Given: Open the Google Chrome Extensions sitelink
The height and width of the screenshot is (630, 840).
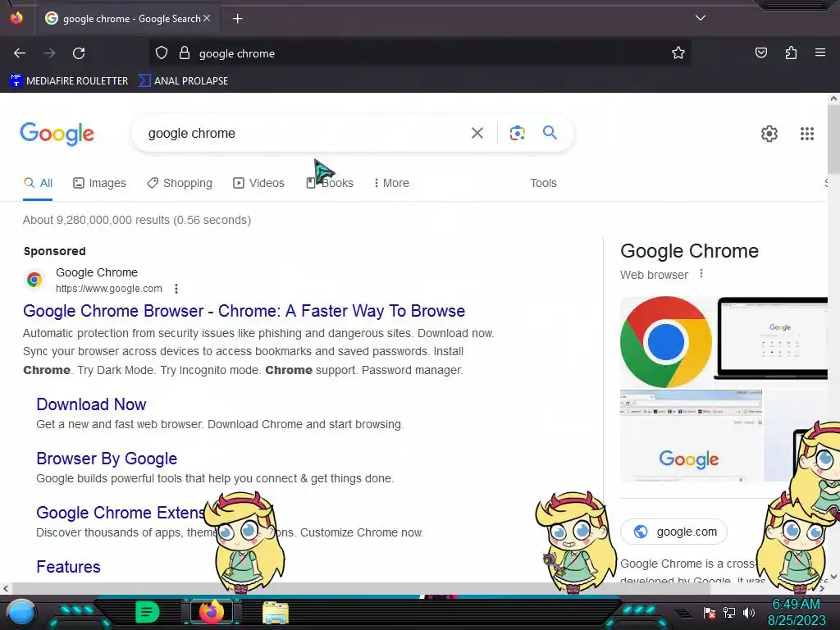Looking at the screenshot, I should (x=121, y=513).
